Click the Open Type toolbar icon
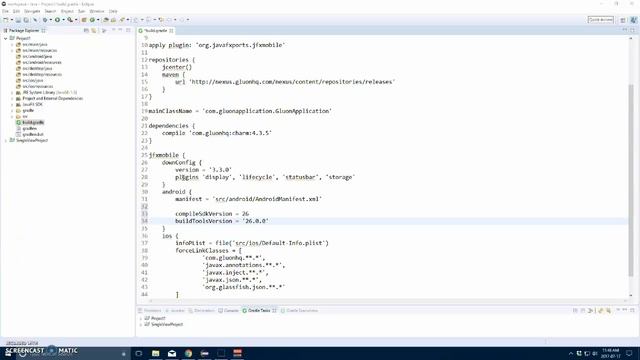Screen dimensions: 640x360 (x=106, y=20)
